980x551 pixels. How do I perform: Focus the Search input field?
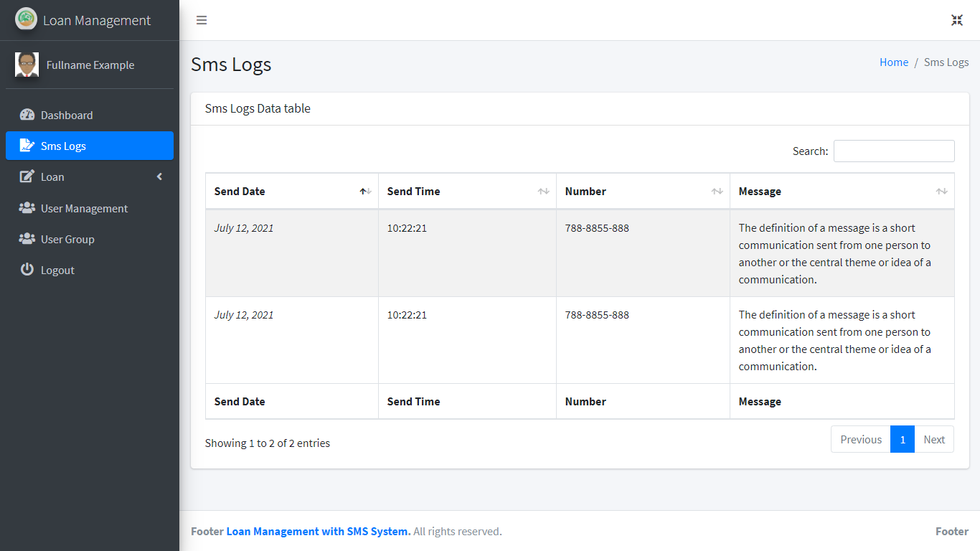click(x=894, y=151)
